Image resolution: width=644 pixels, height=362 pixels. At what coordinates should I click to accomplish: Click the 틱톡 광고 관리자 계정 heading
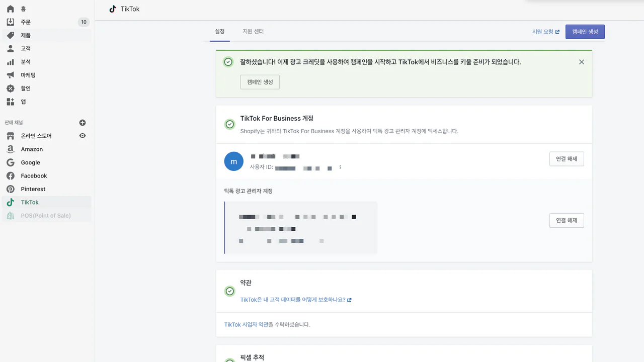pos(249,191)
